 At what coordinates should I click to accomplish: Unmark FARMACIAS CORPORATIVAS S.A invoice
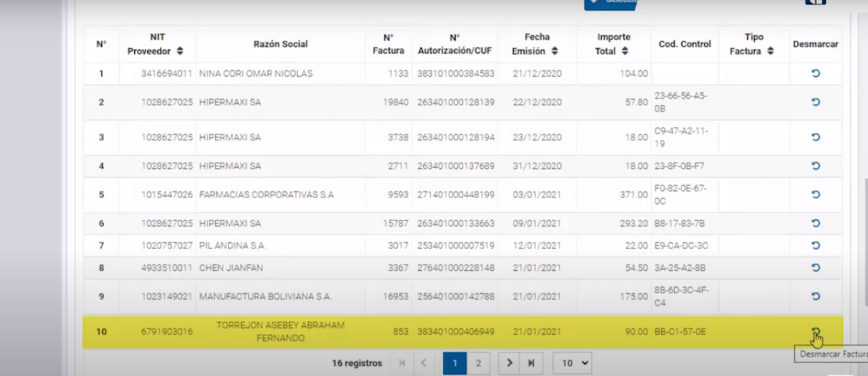(816, 195)
